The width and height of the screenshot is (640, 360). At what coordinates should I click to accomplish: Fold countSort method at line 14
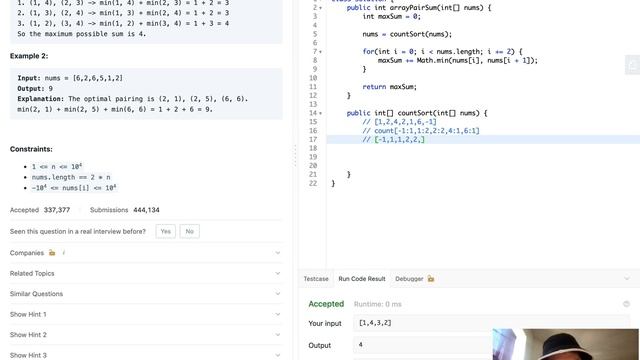320,113
